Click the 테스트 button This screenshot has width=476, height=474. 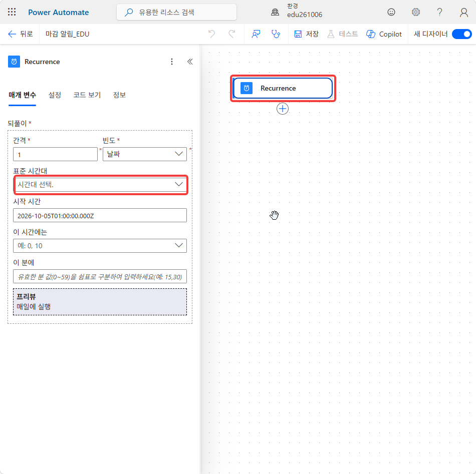343,34
